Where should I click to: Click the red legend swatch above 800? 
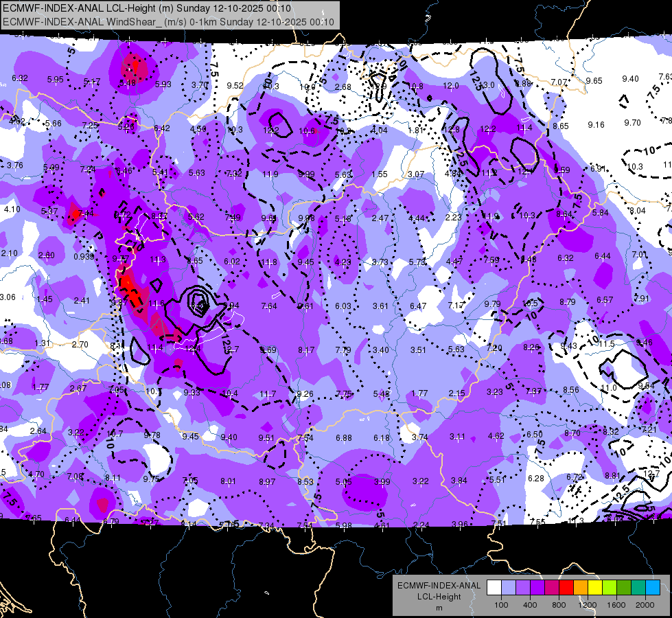click(x=566, y=587)
